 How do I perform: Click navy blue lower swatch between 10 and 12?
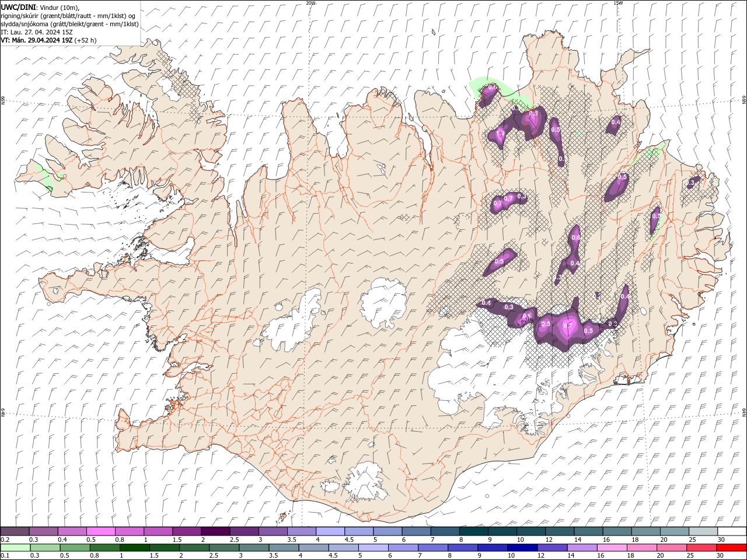(x=522, y=548)
